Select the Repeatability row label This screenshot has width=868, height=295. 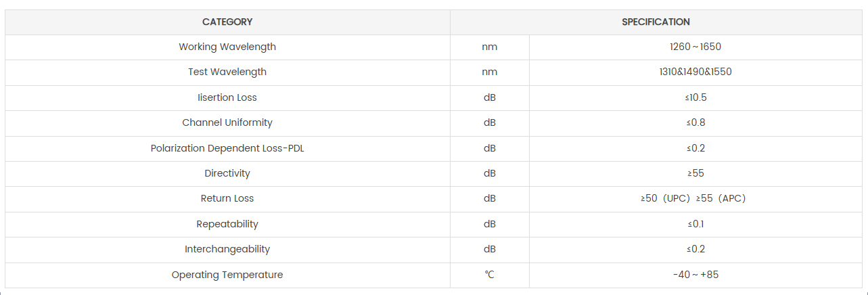[x=227, y=224]
